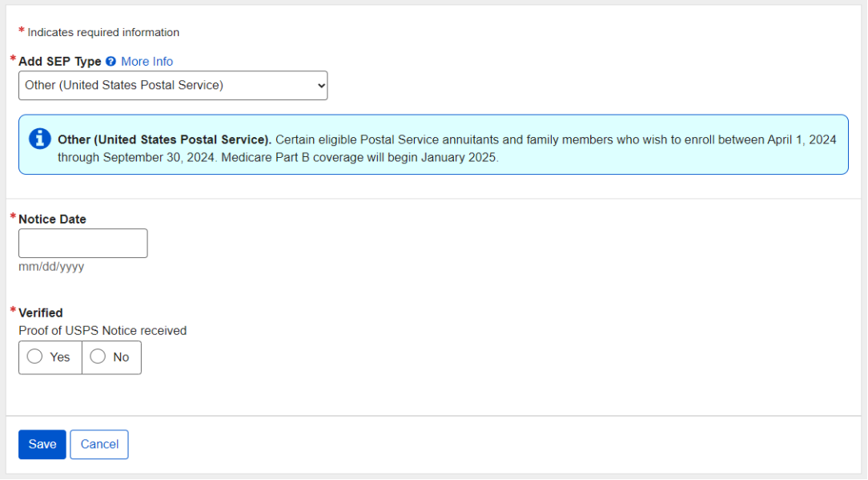The width and height of the screenshot is (868, 480).
Task: Click the red asterisk beside Verified
Action: pos(13,311)
